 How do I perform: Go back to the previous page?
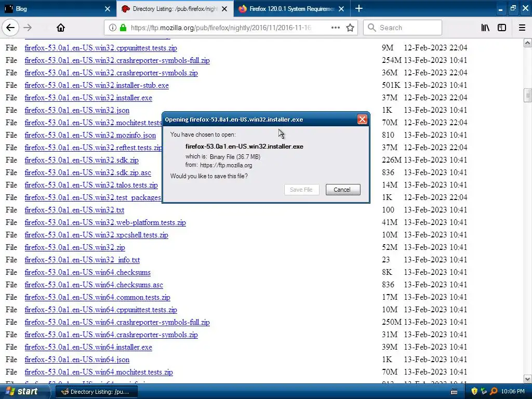pos(10,28)
